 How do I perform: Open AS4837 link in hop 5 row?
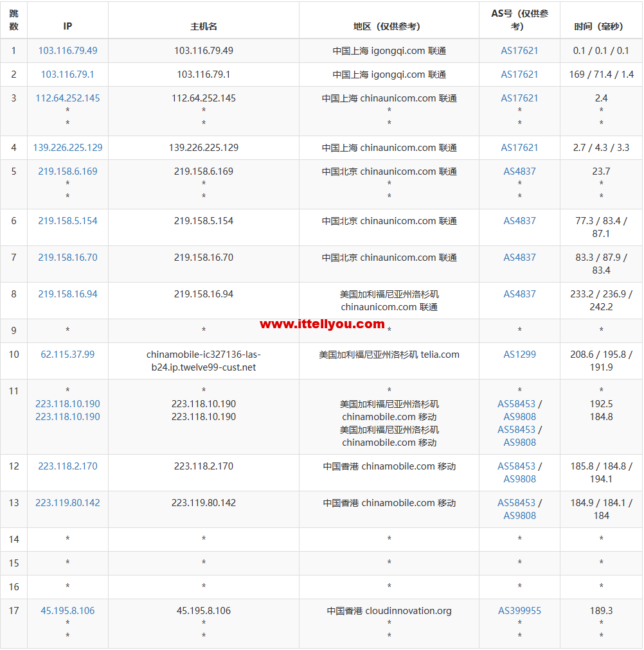tap(519, 171)
